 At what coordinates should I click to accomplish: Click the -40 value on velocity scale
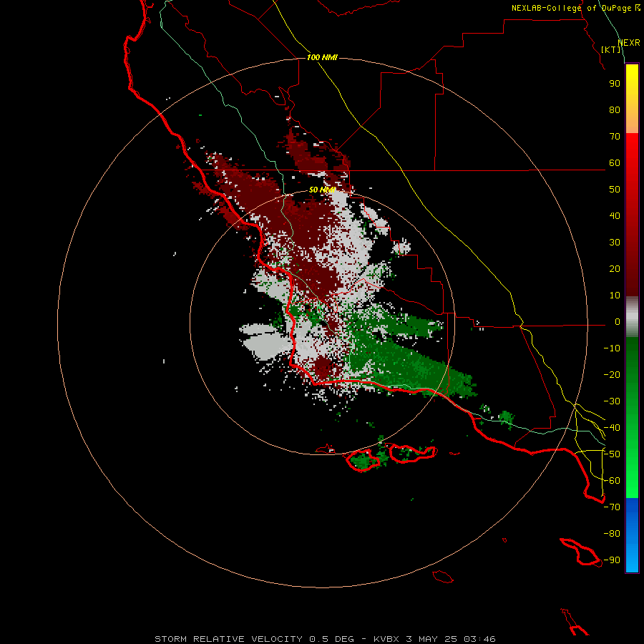tap(612, 428)
